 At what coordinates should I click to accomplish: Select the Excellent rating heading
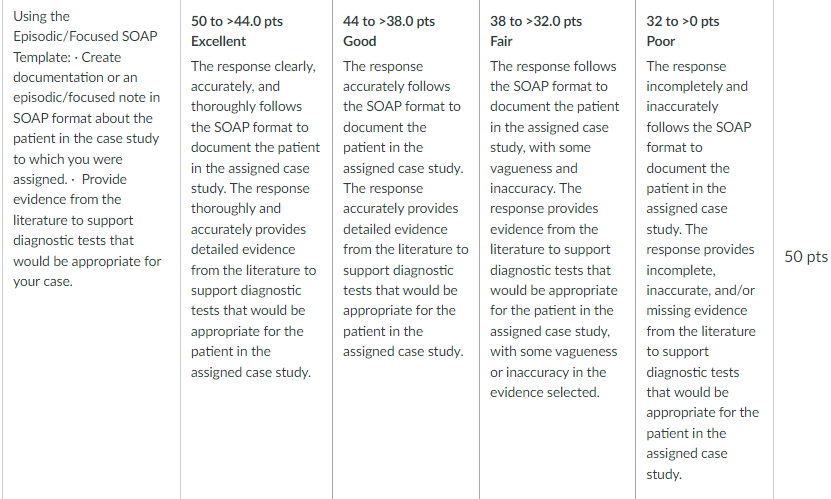pos(218,41)
